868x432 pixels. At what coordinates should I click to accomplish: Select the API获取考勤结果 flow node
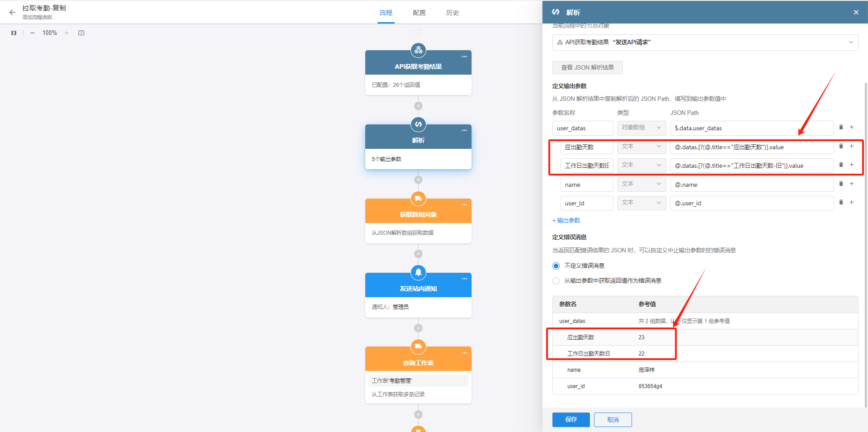coord(418,72)
